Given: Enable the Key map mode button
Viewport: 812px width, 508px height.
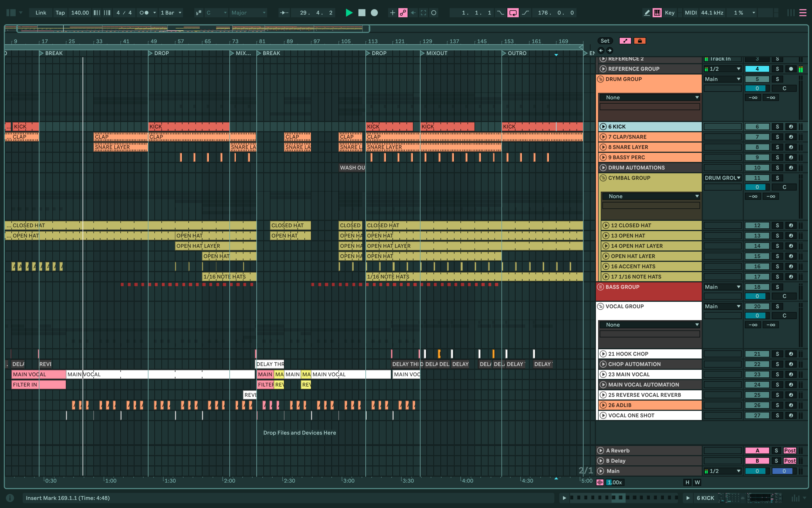Looking at the screenshot, I should coord(670,13).
